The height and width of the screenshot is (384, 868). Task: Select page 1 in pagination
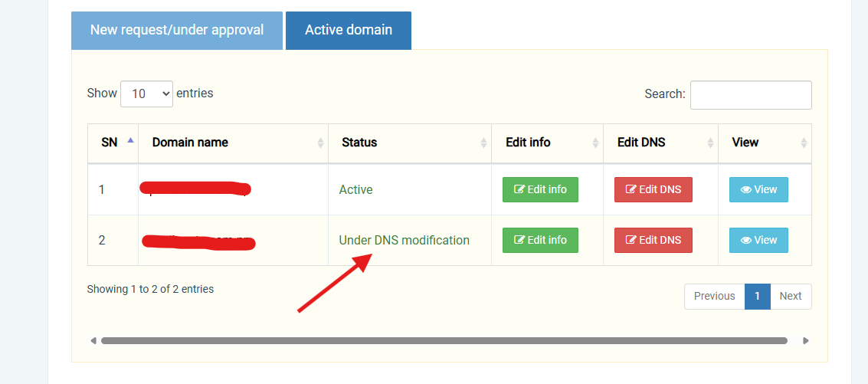pyautogui.click(x=757, y=297)
